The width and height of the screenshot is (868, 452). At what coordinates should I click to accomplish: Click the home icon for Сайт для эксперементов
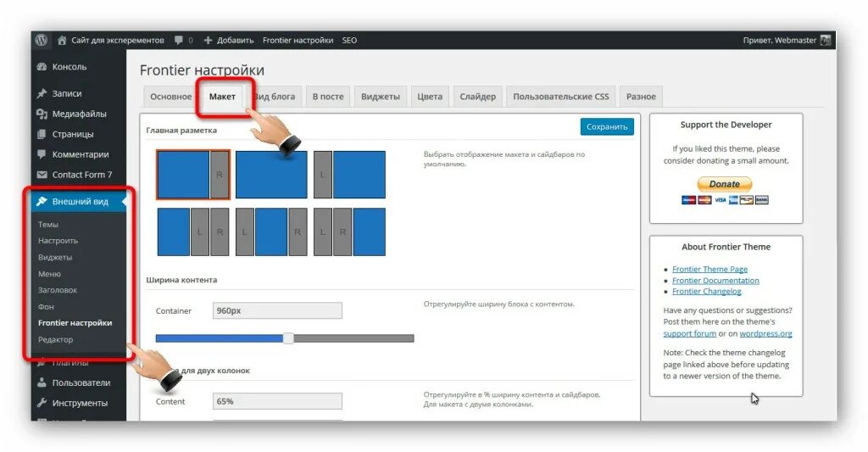[x=62, y=40]
